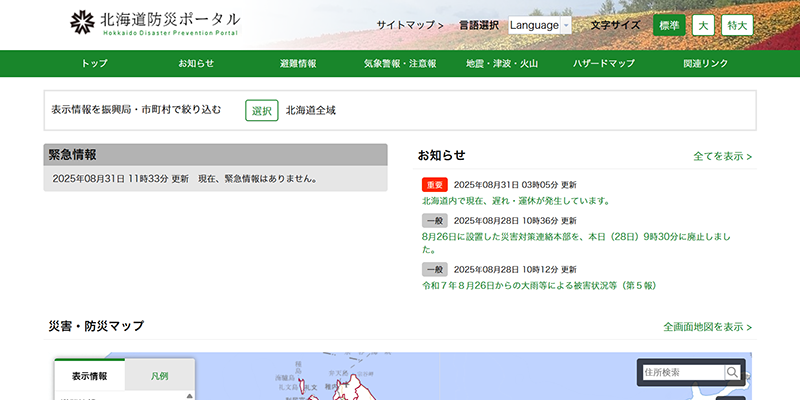800x400 pixels.
Task: Open the Language dropdown
Action: point(539,25)
